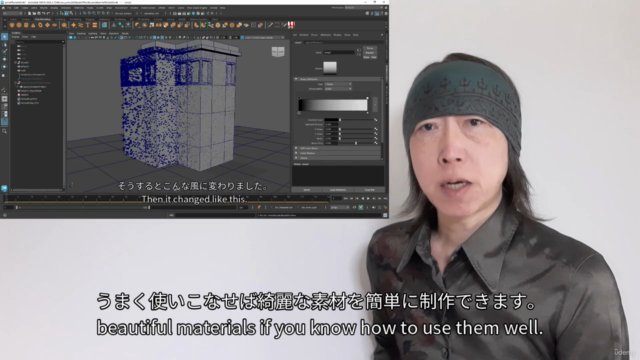Open the Workspace dropdown
Viewport: 640px width, 360px height.
(x=363, y=8)
